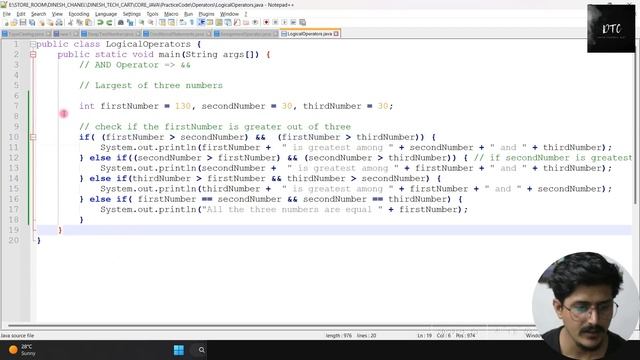640x360 pixels.
Task: Click the Zoom In toolbar icon
Action: 141,22
